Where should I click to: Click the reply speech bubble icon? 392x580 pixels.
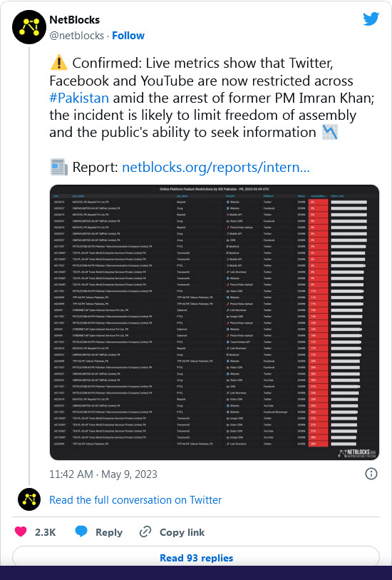tap(81, 531)
